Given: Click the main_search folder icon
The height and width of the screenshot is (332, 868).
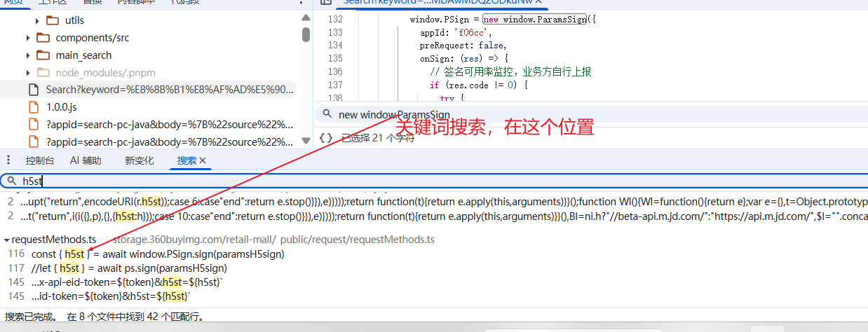Looking at the screenshot, I should [43, 55].
